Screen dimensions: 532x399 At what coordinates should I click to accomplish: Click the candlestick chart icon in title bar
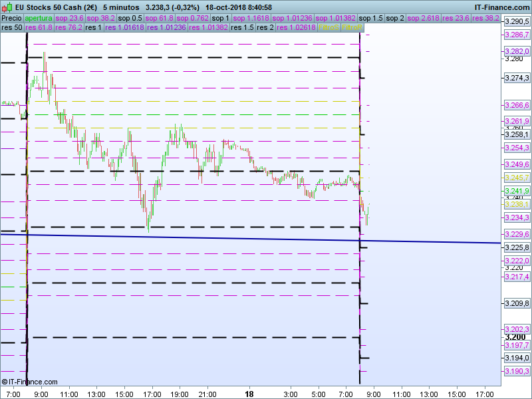click(6, 7)
